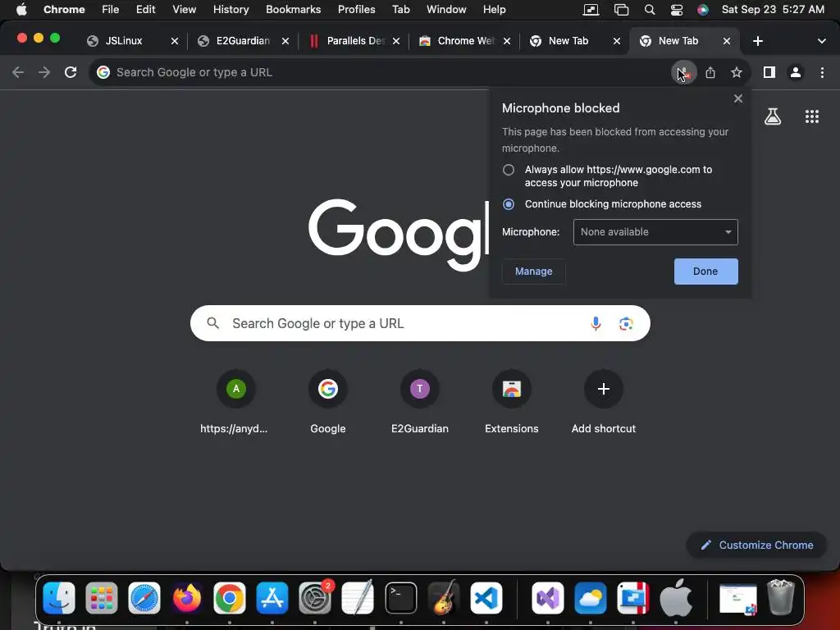Viewport: 840px width, 630px height.
Task: Open a new tab with the plus button
Action: (x=757, y=41)
